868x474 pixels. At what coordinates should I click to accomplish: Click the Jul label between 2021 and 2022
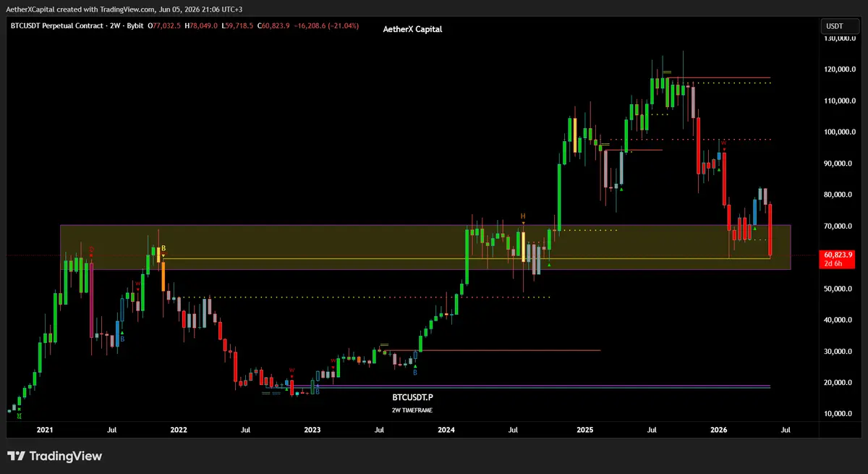[x=111, y=430]
